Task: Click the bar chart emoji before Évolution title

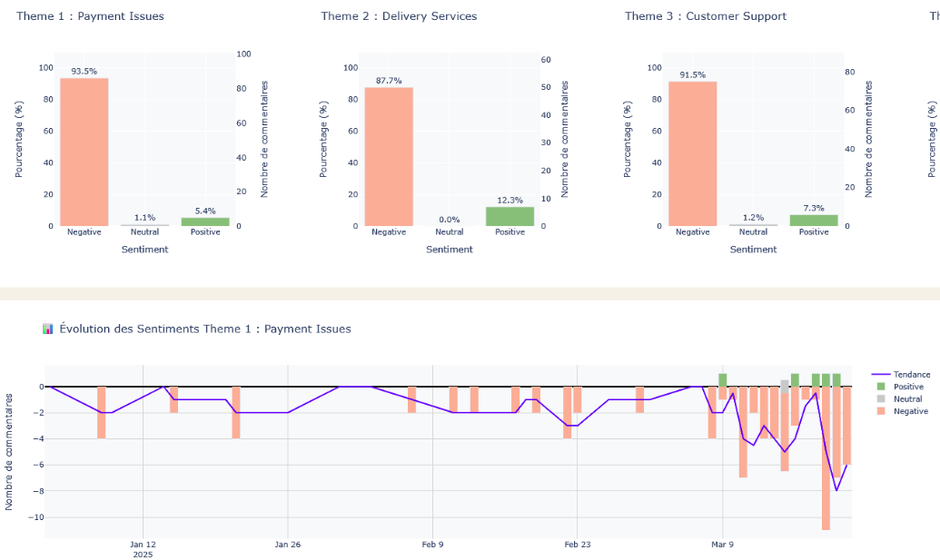Action: click(48, 329)
